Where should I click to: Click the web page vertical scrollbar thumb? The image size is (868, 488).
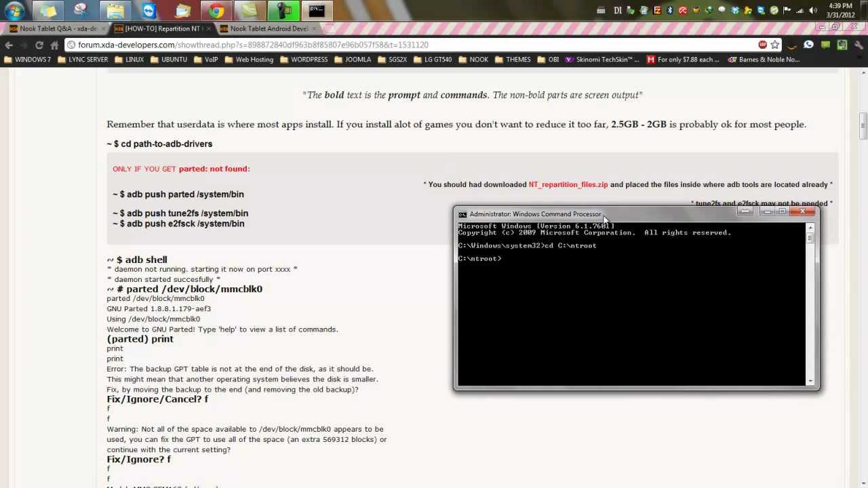click(x=863, y=125)
